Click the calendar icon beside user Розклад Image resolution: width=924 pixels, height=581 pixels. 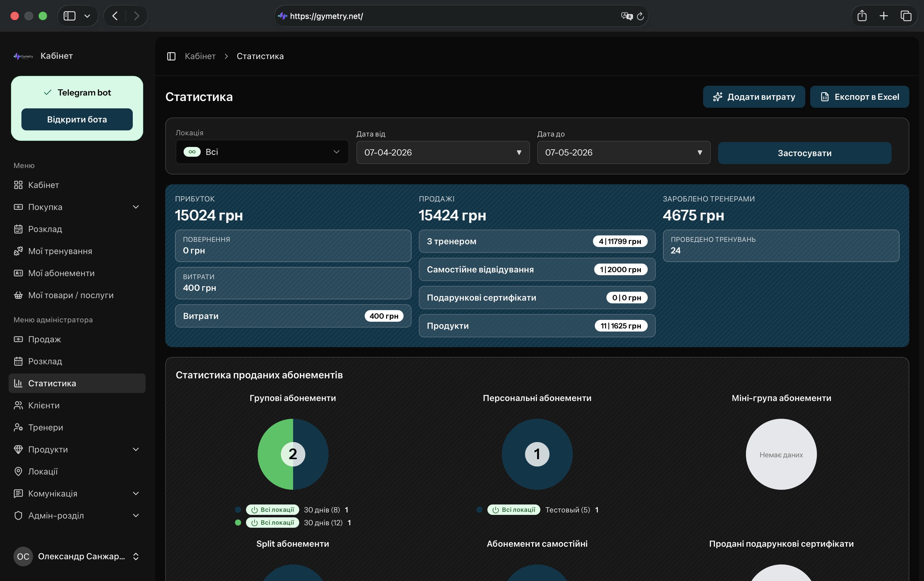(x=18, y=229)
